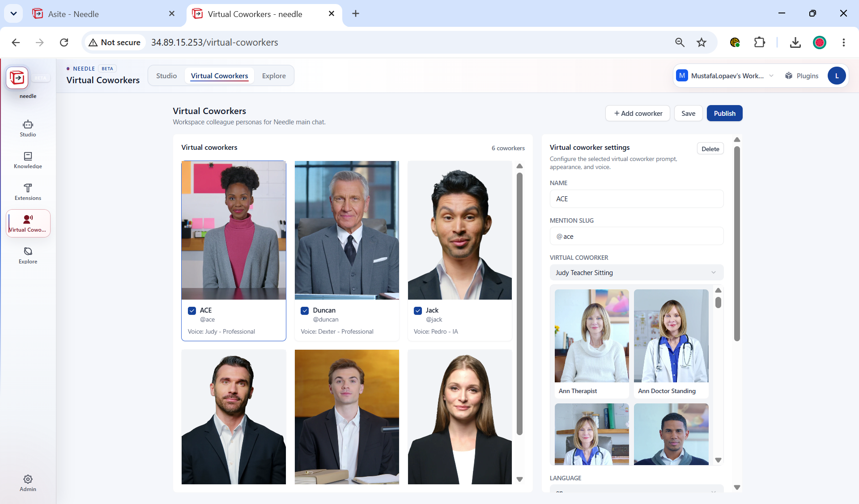Screen dimensions: 859x504
Task: Go forward to the next page
Action: pos(40,42)
